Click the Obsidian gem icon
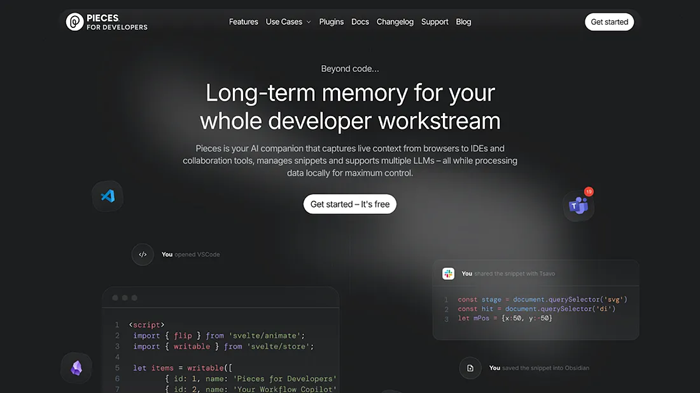The width and height of the screenshot is (700, 393). coord(76,368)
